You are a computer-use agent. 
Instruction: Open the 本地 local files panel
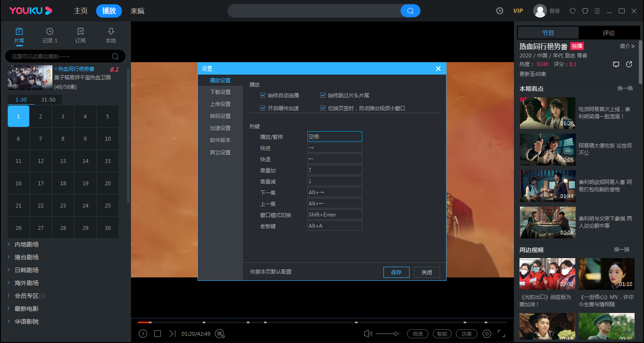tap(110, 36)
